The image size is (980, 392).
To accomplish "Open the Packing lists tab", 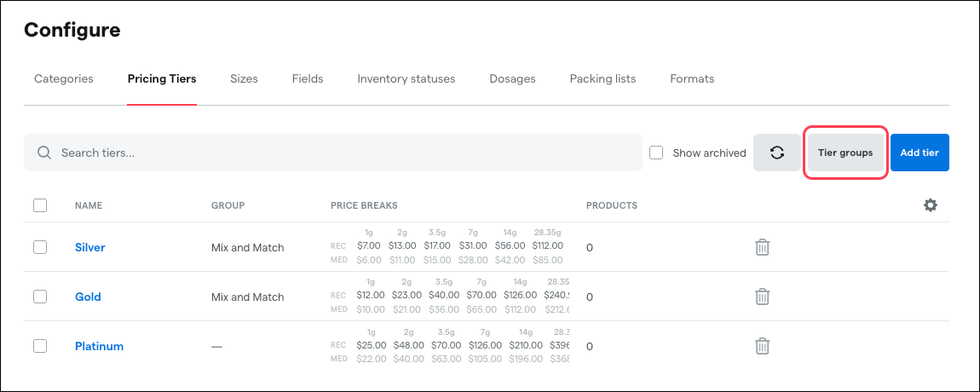I will coord(602,78).
